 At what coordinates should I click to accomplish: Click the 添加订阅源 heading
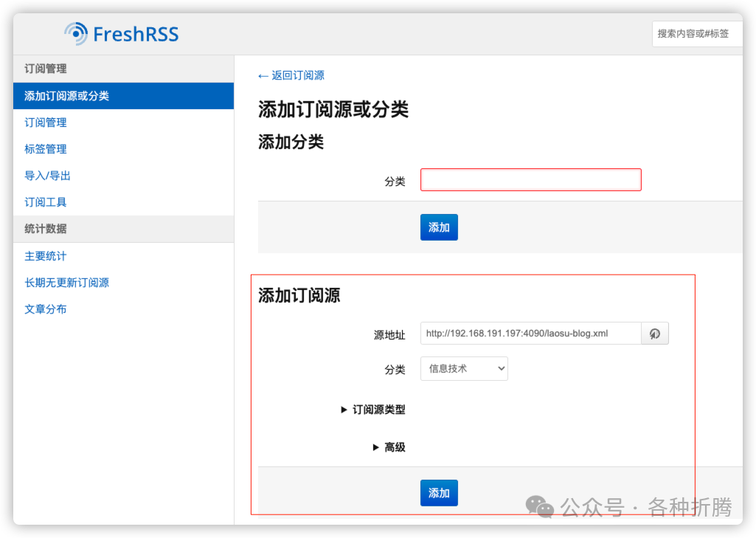[x=299, y=295]
